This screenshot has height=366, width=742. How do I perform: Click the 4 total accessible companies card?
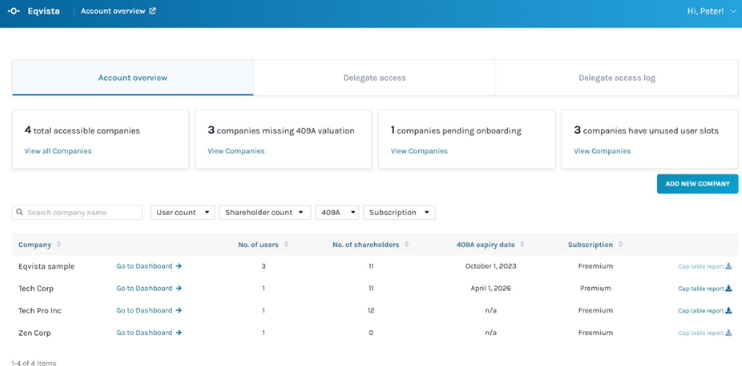101,139
